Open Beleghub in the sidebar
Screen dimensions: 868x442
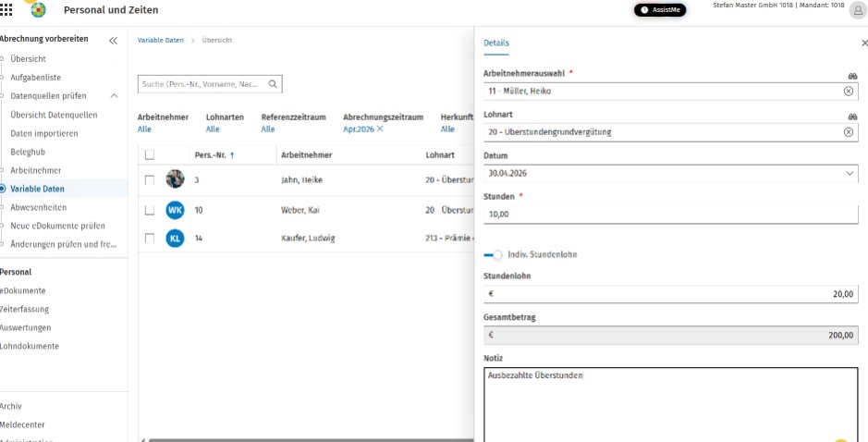pos(28,152)
